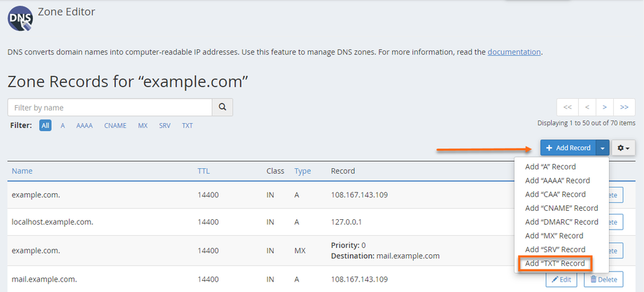Choose Add "CNAME" Record from menu
The height and width of the screenshot is (292, 644).
coord(561,208)
